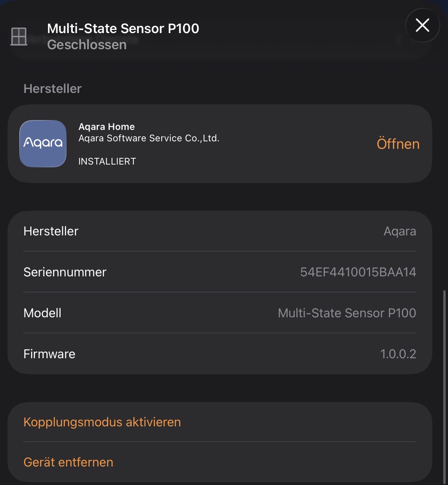Open the Aqara Home app via Öffnen
This screenshot has height=485, width=448.
[x=398, y=144]
